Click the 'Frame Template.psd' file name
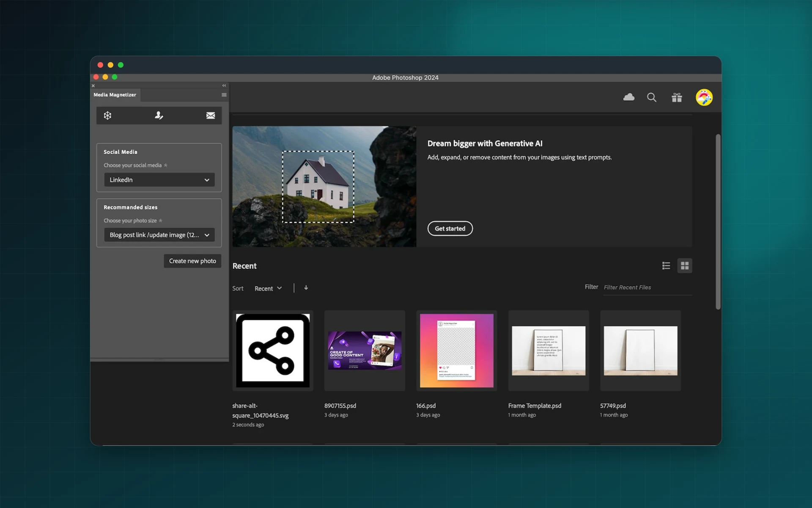This screenshot has height=508, width=812. pos(535,406)
